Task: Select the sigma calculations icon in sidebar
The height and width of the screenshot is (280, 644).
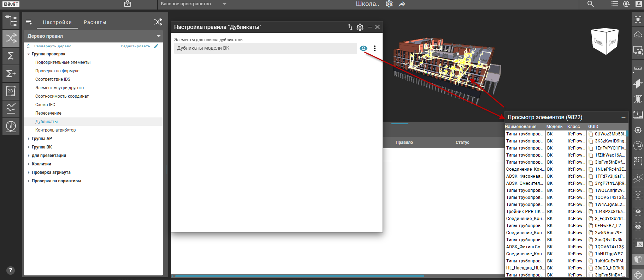Action: 11,56
